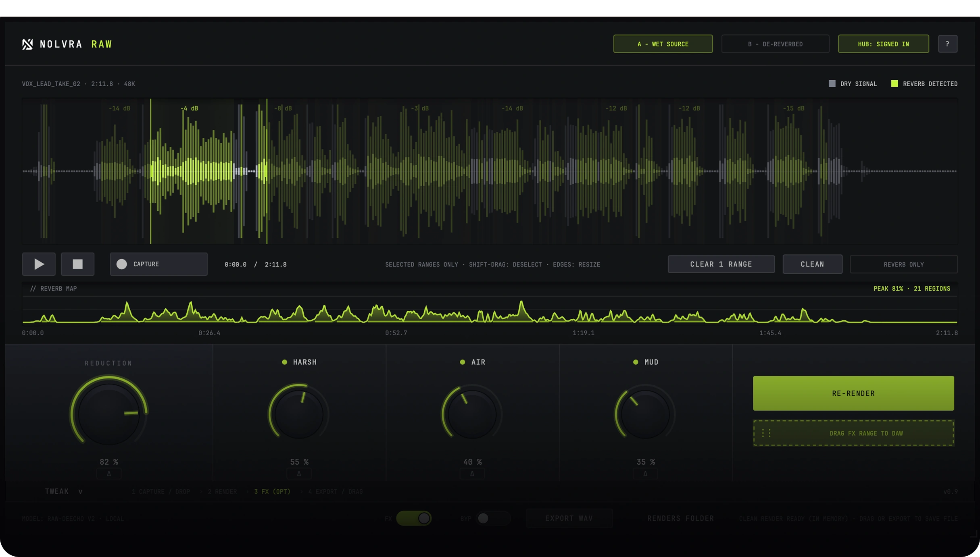This screenshot has width=980, height=557.
Task: Click the 0:00.0 / 2:11.8 time display
Action: [x=255, y=264]
